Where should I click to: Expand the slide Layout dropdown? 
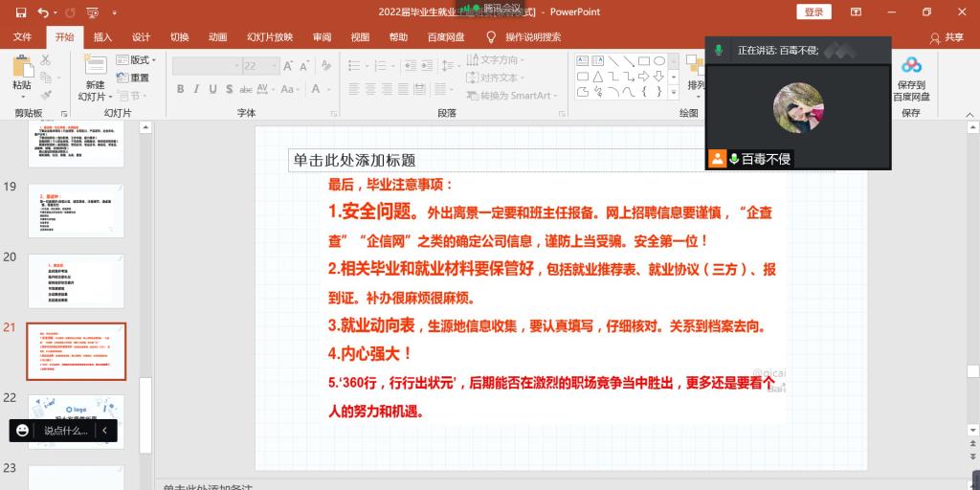point(137,59)
